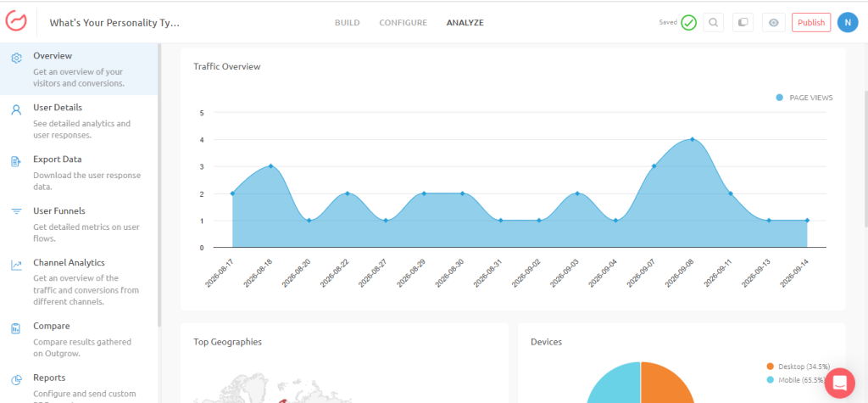
Task: Click the Devices heading
Action: pos(547,342)
